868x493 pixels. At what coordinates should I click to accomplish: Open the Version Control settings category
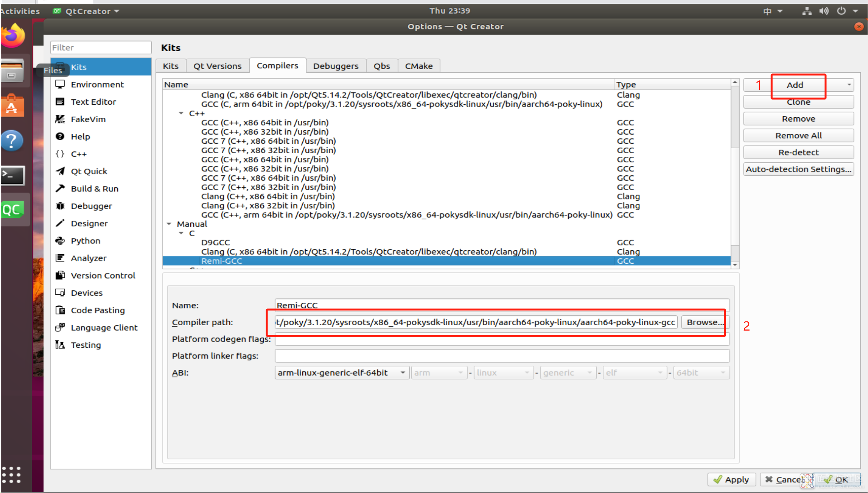pos(101,276)
